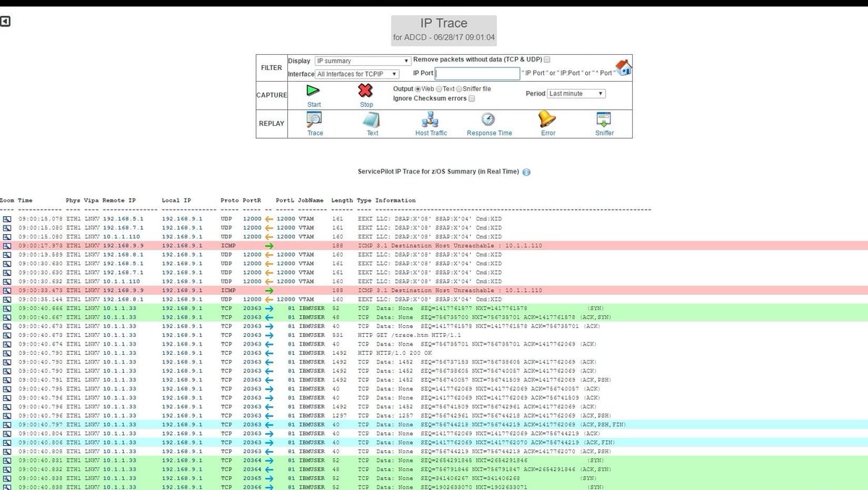Click the blue info icon beside the summary title
The height and width of the screenshot is (490, 868).
coord(526,172)
